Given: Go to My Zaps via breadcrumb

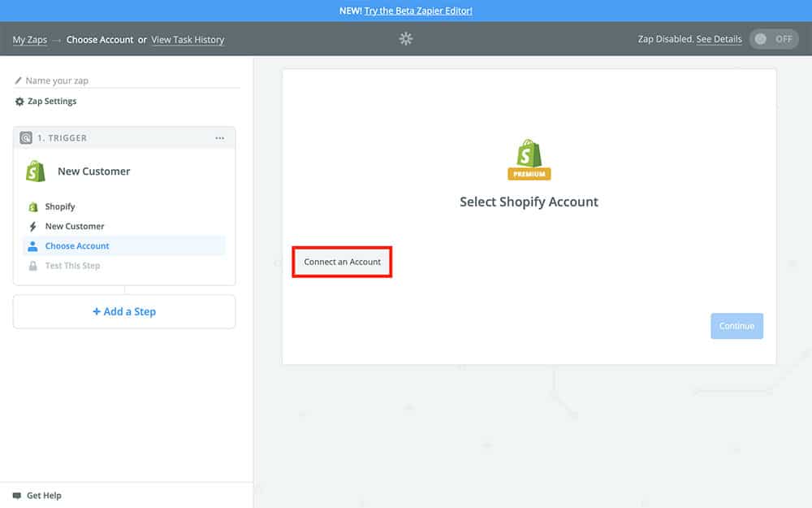Looking at the screenshot, I should tap(29, 39).
